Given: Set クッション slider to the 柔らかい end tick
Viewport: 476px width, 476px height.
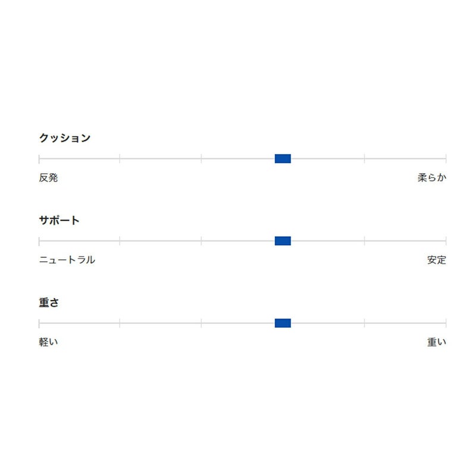Looking at the screenshot, I should click(446, 158).
